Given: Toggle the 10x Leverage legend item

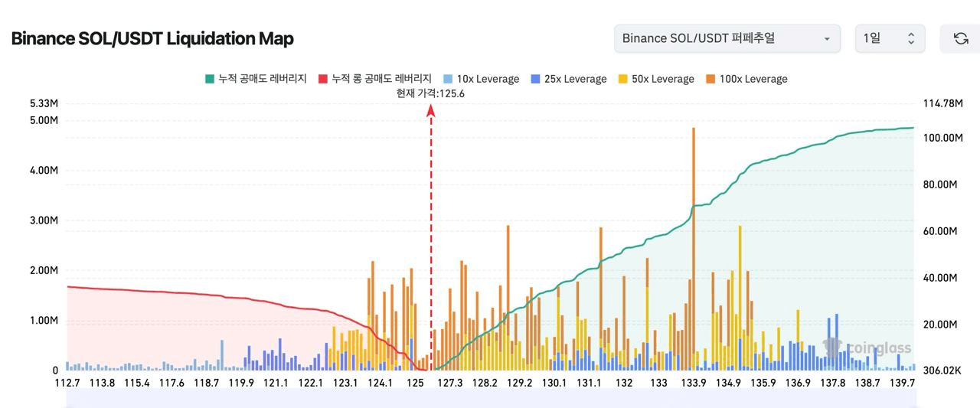Looking at the screenshot, I should 481,79.
